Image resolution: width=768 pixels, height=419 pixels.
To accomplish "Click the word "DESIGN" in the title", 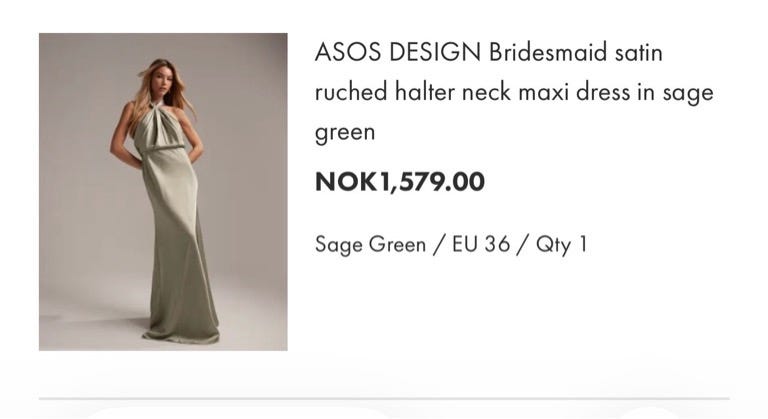I will coord(435,52).
